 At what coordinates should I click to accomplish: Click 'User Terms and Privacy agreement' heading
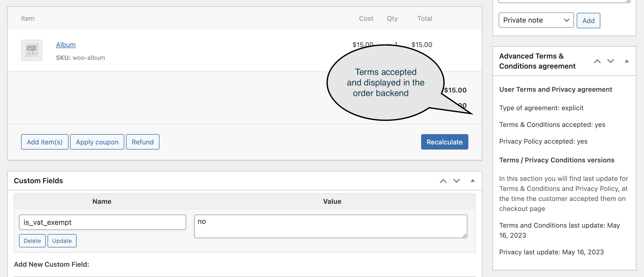[556, 89]
